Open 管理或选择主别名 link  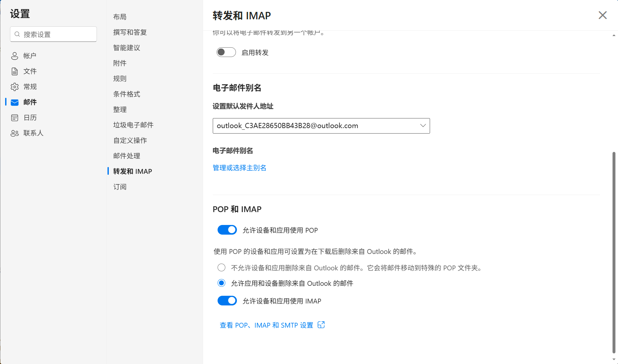(239, 168)
